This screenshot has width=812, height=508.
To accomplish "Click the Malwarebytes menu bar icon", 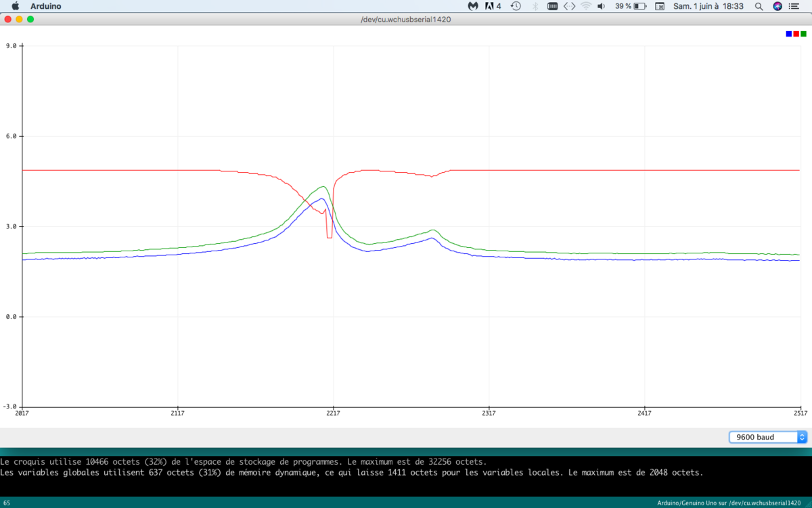I will pyautogui.click(x=474, y=6).
